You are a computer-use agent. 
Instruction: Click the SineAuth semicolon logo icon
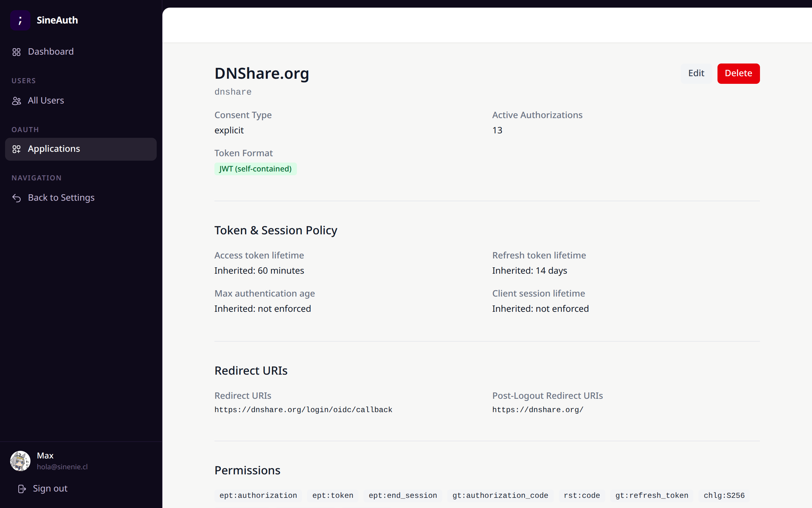pos(20,20)
